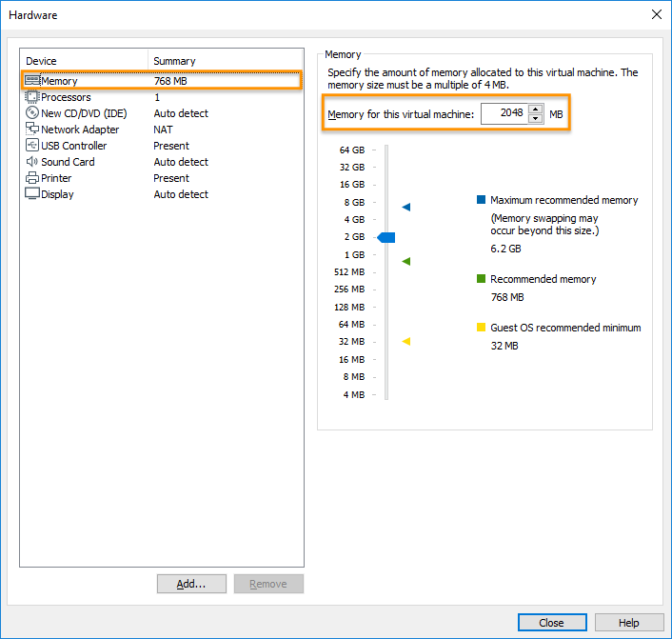Click the 8 GB scale label
Screen dimensions: 672x639
coord(354,203)
